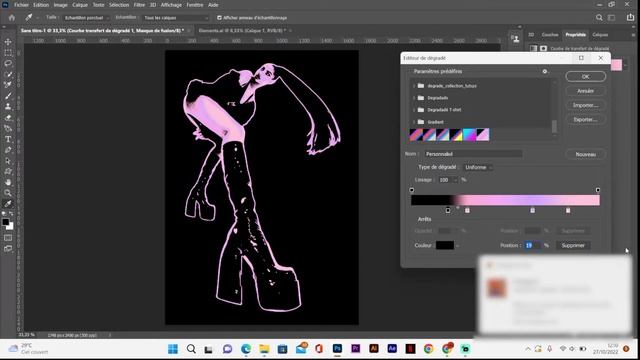This screenshot has width=640, height=360.
Task: Expand Gradient preset folder
Action: pyautogui.click(x=414, y=122)
